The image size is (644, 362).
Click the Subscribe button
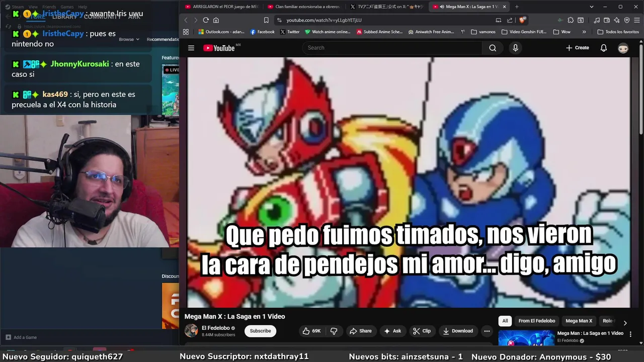(x=260, y=331)
